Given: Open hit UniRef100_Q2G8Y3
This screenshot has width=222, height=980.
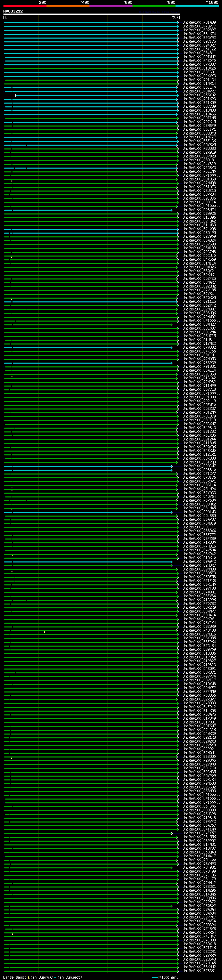Looking at the screenshot, I should pyautogui.click(x=199, y=168).
